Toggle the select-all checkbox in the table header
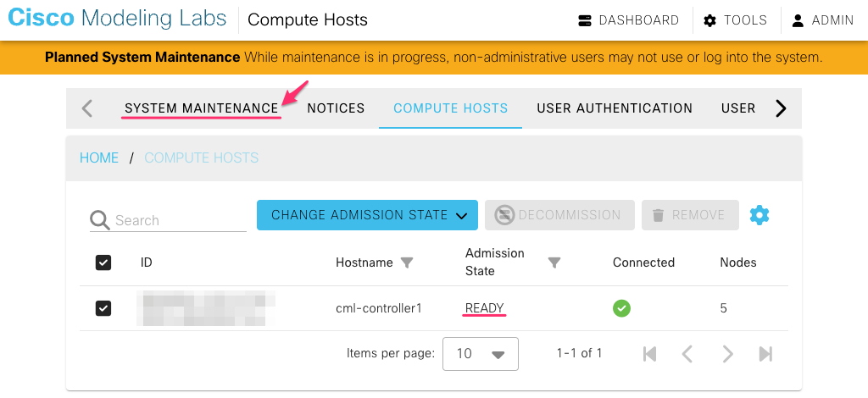Image resolution: width=868 pixels, height=398 pixels. [x=103, y=263]
